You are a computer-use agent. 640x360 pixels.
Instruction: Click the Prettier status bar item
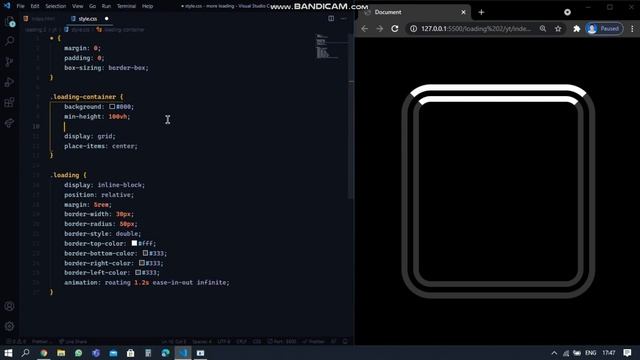(x=313, y=341)
